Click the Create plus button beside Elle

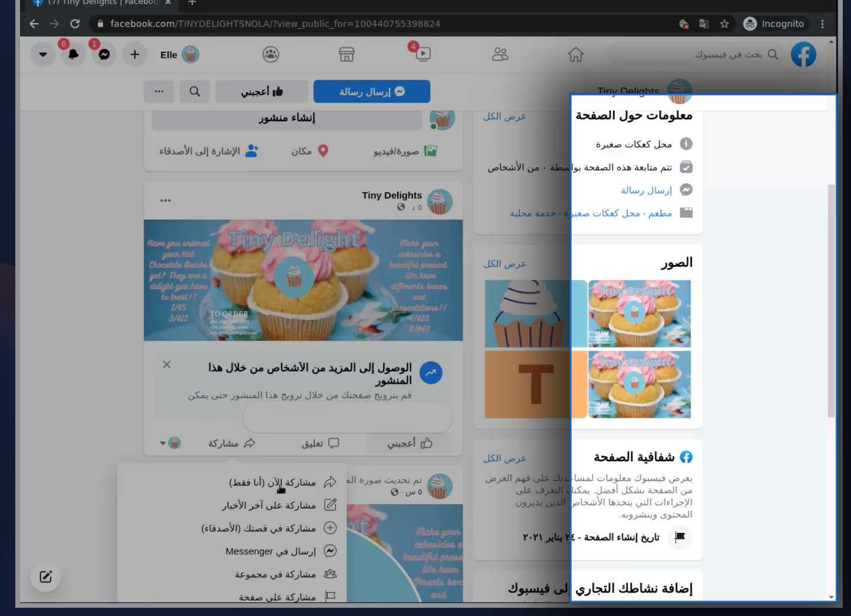pyautogui.click(x=135, y=55)
